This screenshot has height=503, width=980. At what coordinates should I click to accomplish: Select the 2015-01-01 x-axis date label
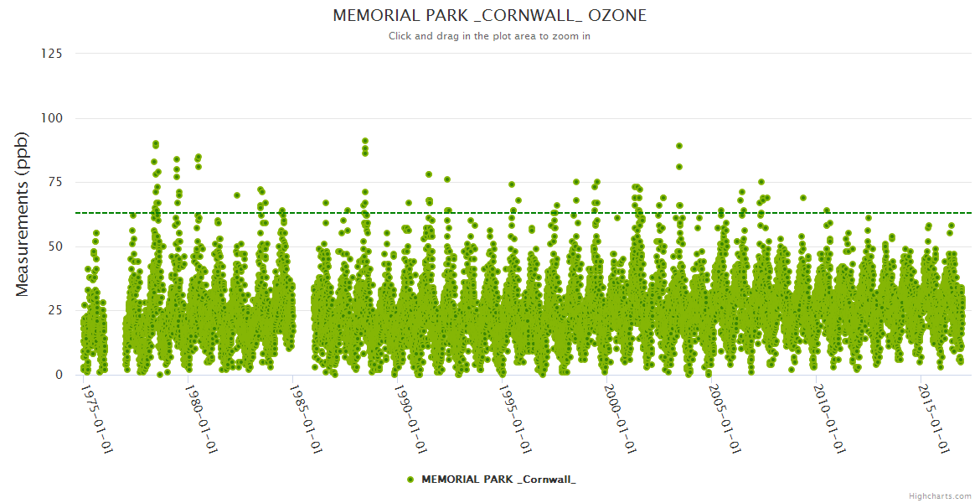click(x=935, y=419)
